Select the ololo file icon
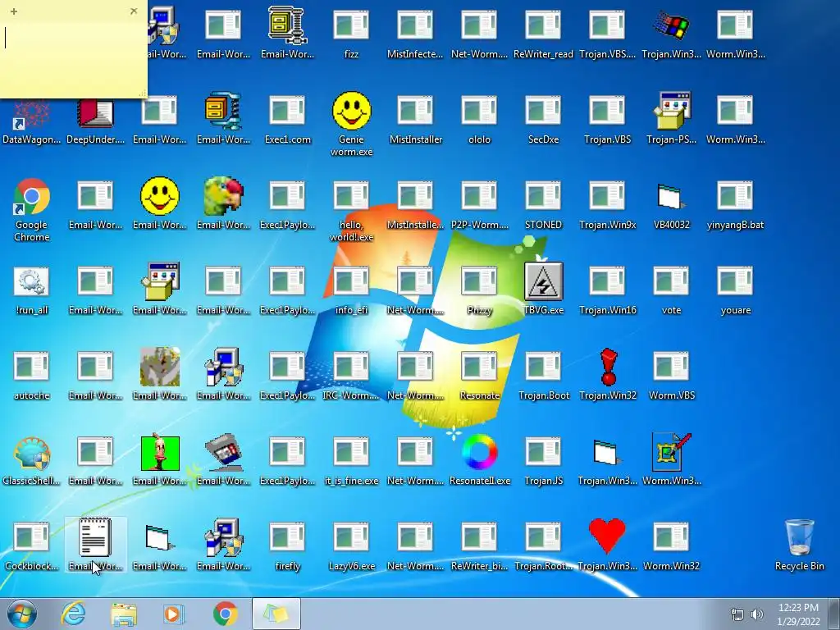 click(479, 111)
